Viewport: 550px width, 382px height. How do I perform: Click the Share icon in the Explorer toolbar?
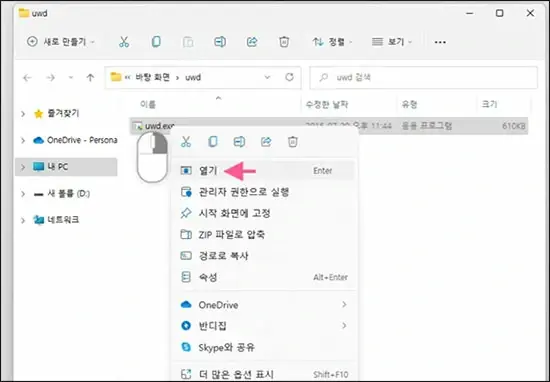click(x=252, y=42)
